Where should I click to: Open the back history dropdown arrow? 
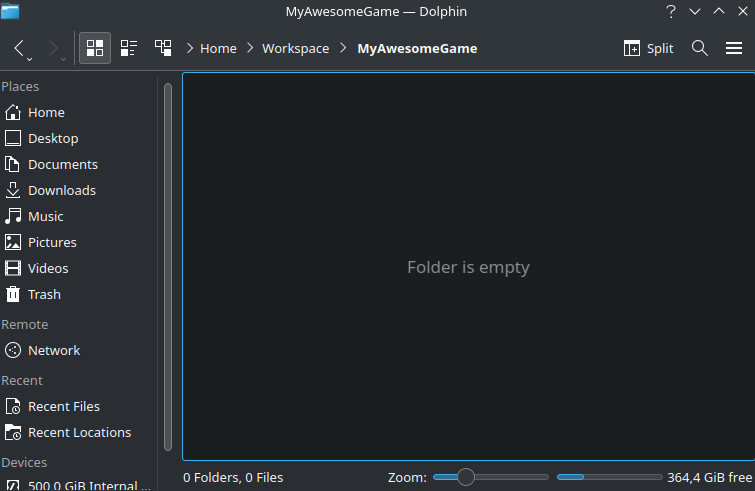coord(29,59)
